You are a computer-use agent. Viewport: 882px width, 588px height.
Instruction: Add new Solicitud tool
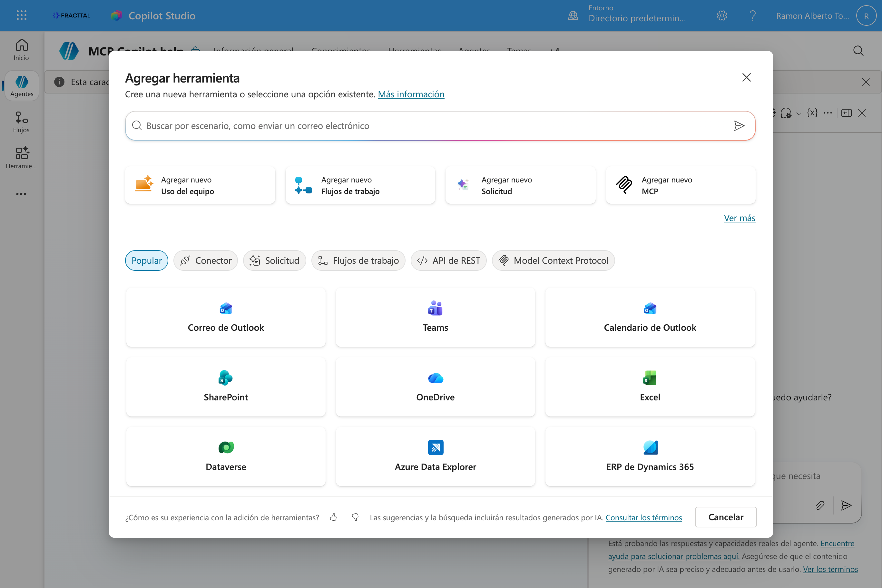tap(520, 185)
